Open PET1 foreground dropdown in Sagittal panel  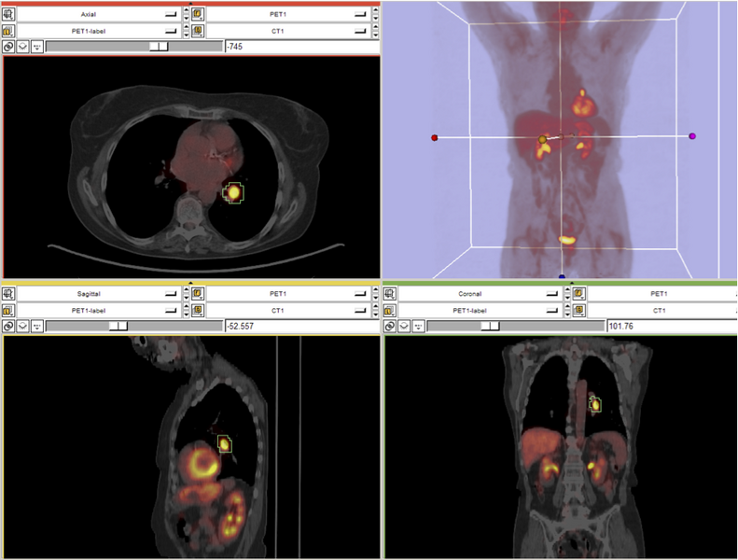click(289, 294)
